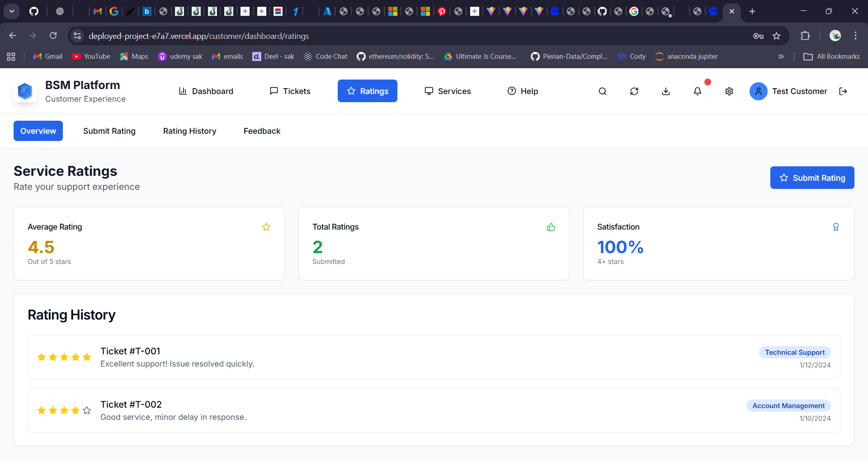The image size is (868, 461).
Task: Open the apps grid icon in bookmarks bar
Action: [x=11, y=56]
